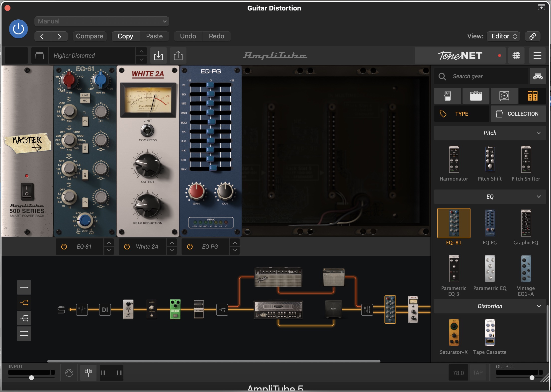Click the Search gear field
This screenshot has width=551, height=392.
click(x=481, y=76)
